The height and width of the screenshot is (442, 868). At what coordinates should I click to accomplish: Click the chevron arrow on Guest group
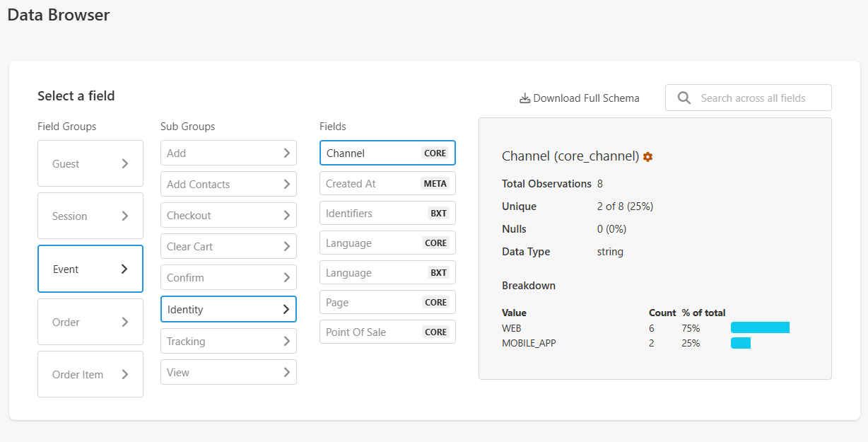click(125, 163)
